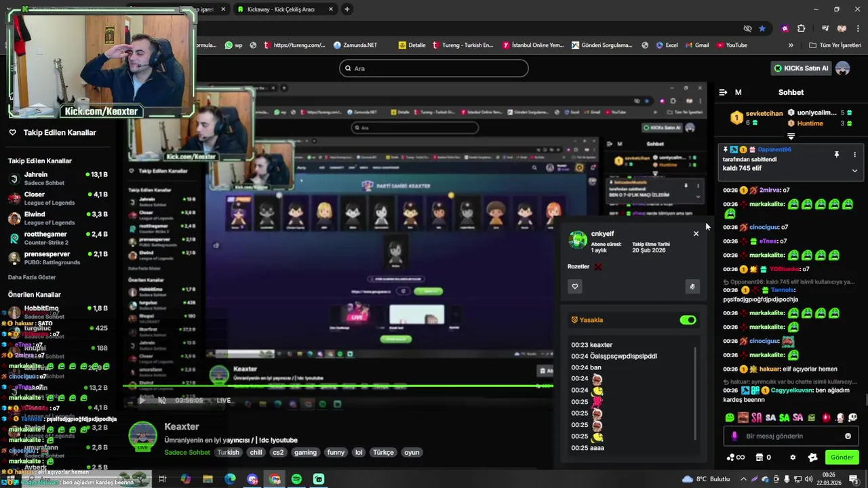Open Jahrein followed channel
Screen dimensions: 868x488
[58, 178]
